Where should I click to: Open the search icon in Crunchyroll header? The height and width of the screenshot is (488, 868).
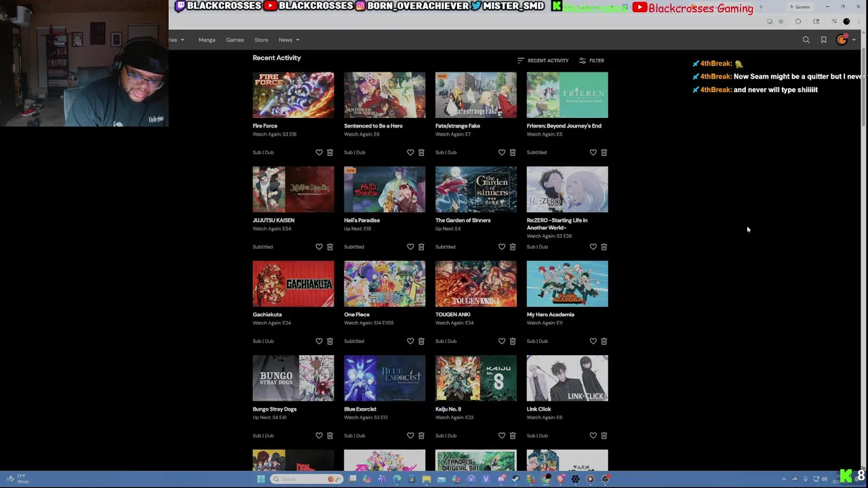pos(806,40)
